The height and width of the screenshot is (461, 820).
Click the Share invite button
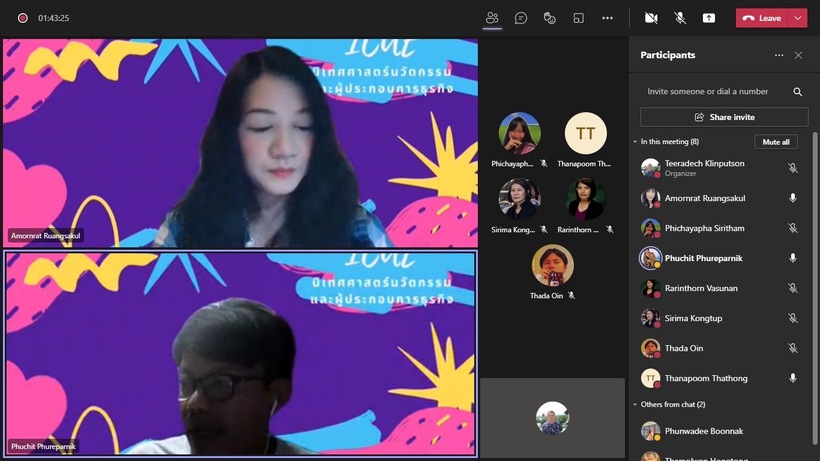point(724,117)
